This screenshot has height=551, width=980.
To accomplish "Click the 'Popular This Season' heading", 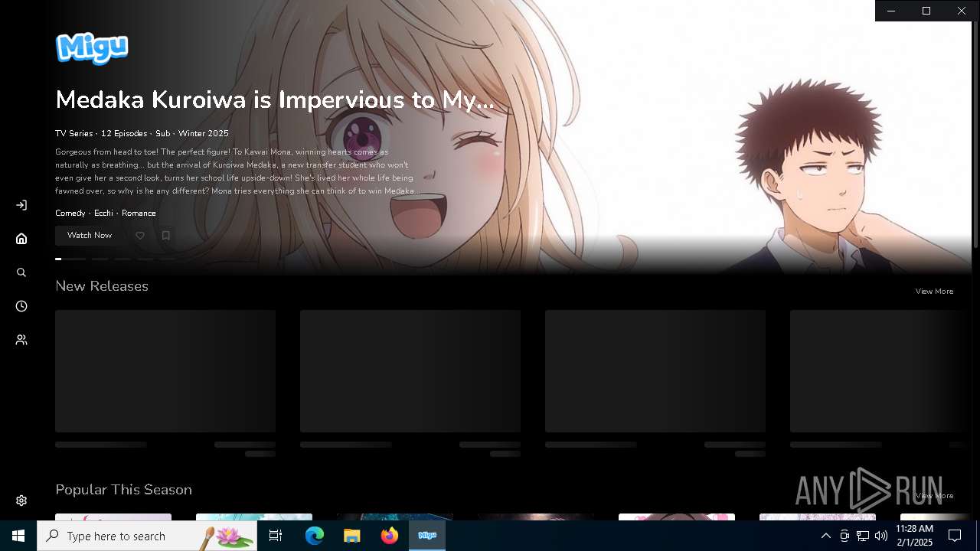I will (x=123, y=490).
